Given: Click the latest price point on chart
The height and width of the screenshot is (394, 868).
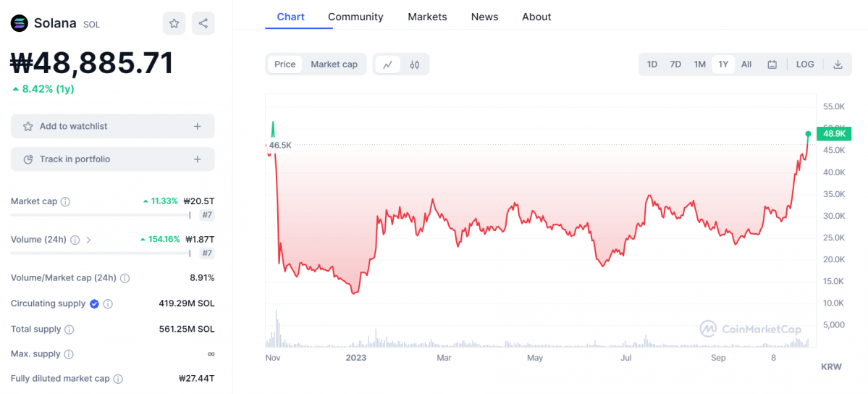Looking at the screenshot, I should click(808, 133).
